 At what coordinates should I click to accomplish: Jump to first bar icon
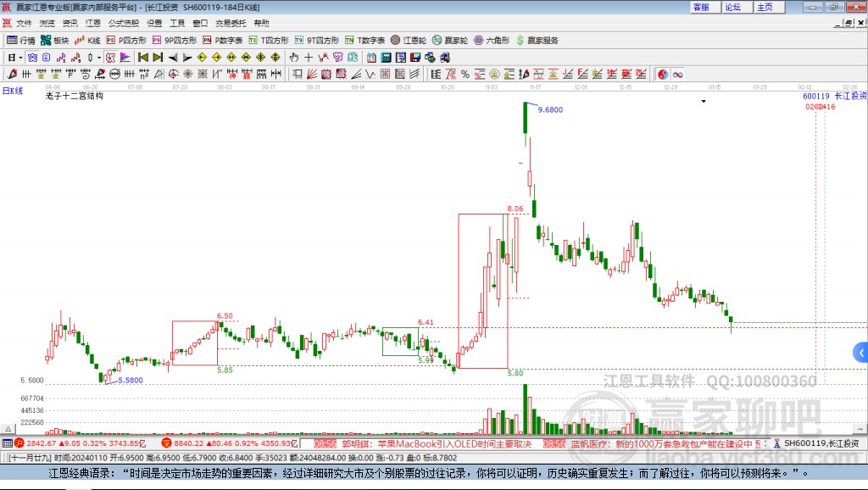coord(142,58)
